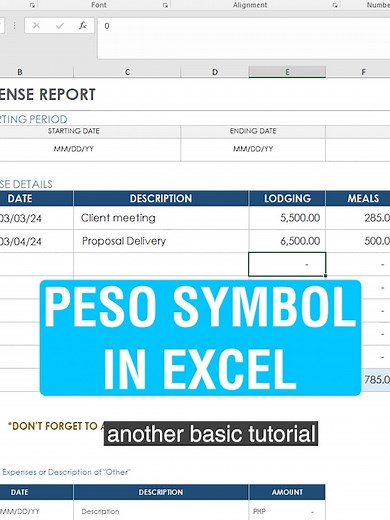Click the DESCRIPTION header of expense details
This screenshot has width=390, height=520.
(161, 198)
